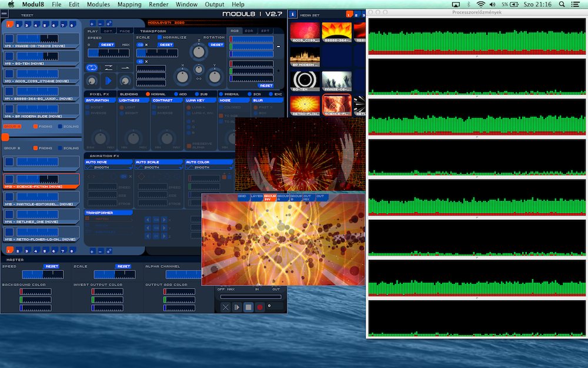This screenshot has width=588, height=368.
Task: Select the Science-Fiction media thumbnail
Action: click(x=337, y=105)
